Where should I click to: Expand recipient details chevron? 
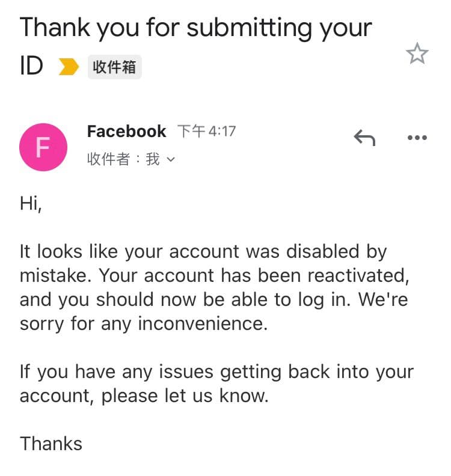tap(170, 160)
